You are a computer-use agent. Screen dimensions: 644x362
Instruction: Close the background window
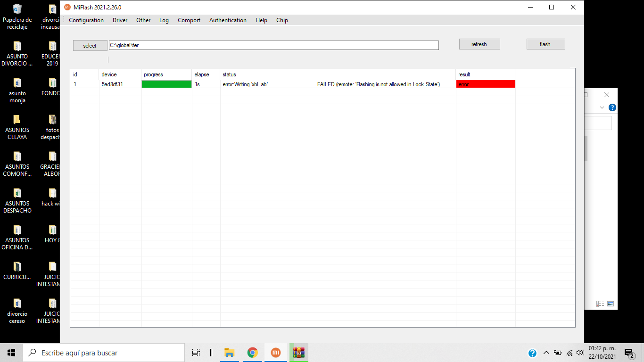607,95
